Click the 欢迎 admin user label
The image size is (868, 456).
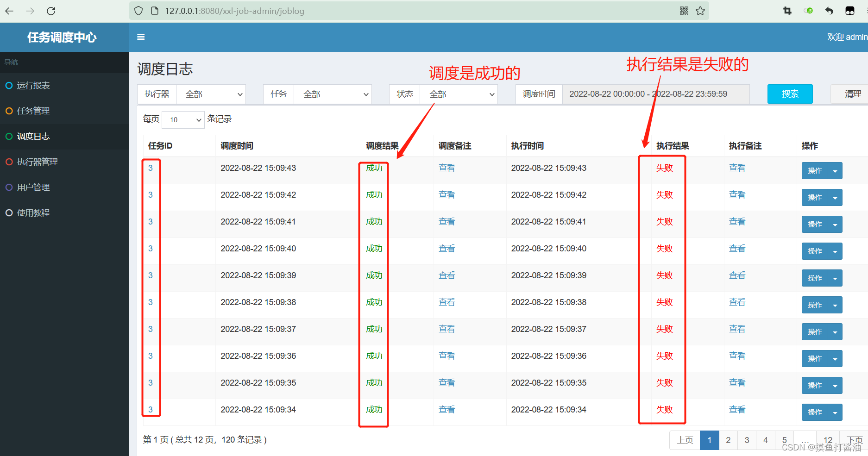point(848,37)
